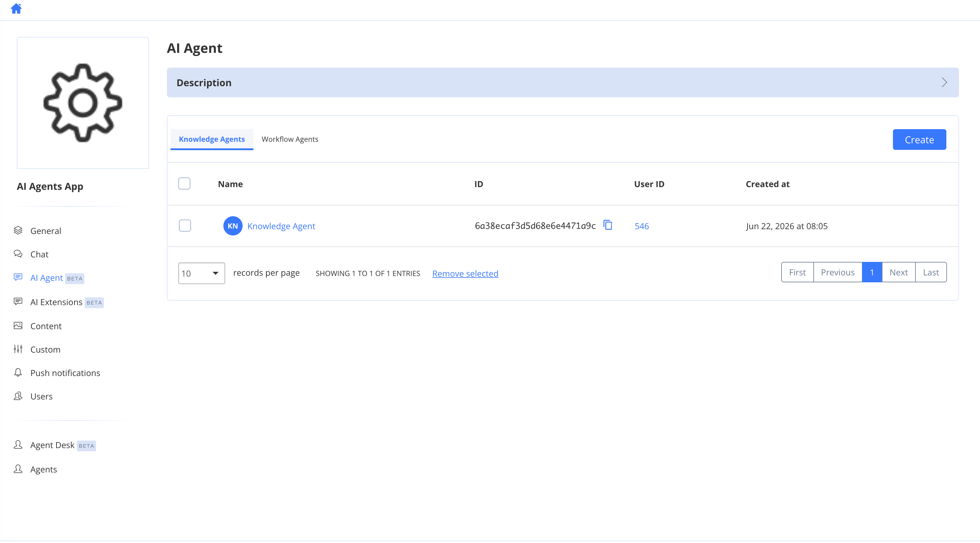Open the records per page dropdown

pos(202,273)
